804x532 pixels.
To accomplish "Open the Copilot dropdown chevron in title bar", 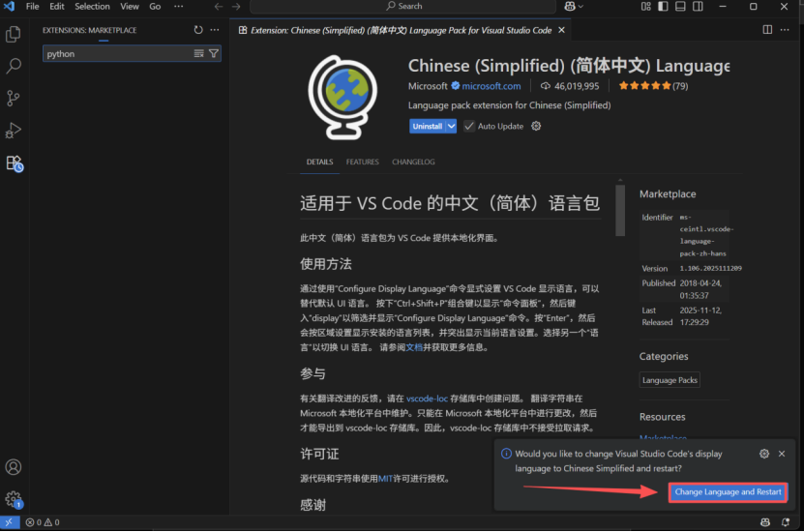I will click(x=581, y=6).
